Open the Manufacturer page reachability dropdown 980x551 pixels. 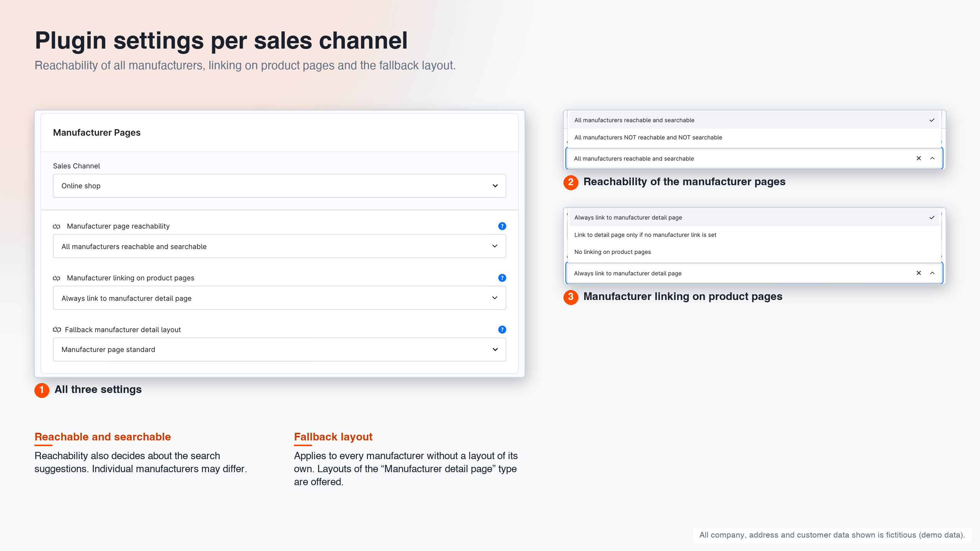point(279,246)
